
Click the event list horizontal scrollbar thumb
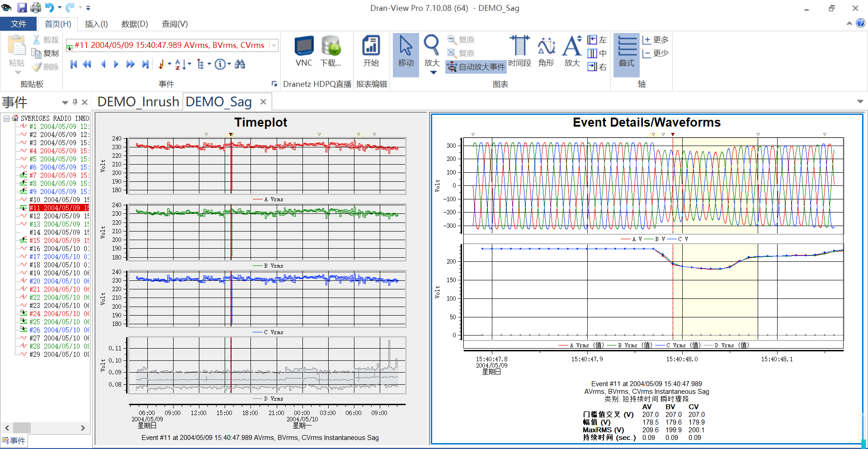pos(22,428)
